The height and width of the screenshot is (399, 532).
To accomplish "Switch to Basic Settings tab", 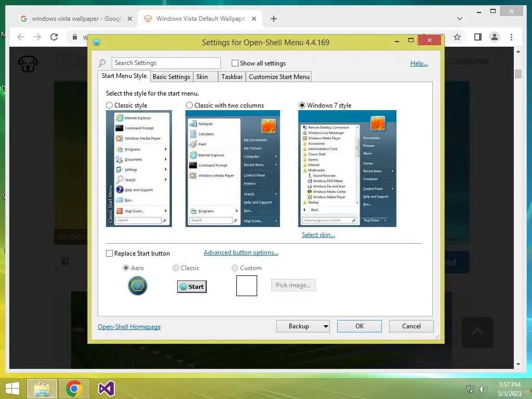I will [171, 77].
